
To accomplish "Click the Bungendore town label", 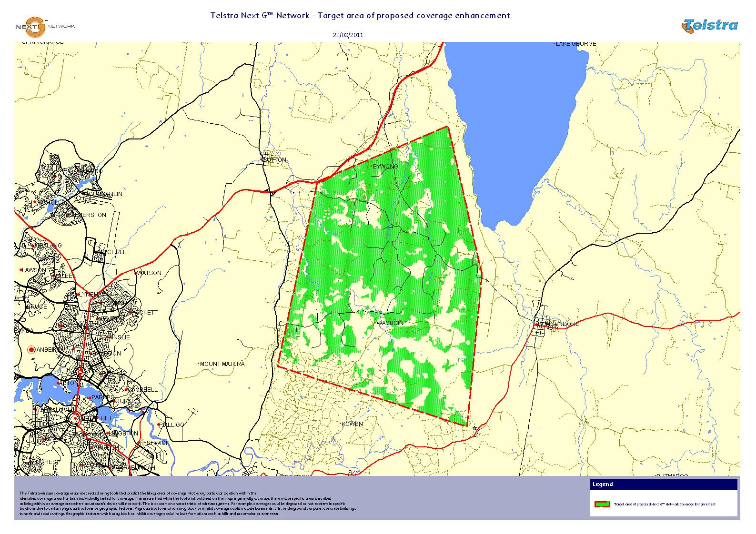I will (558, 324).
